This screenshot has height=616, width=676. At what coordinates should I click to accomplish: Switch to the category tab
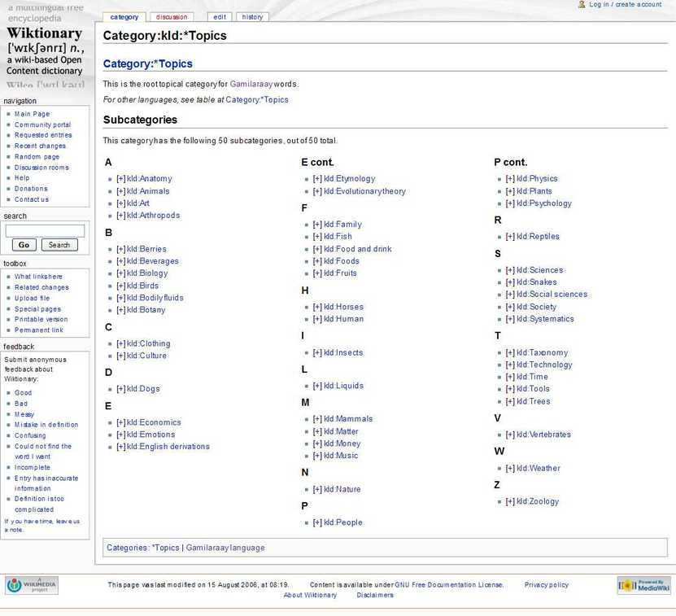click(124, 17)
